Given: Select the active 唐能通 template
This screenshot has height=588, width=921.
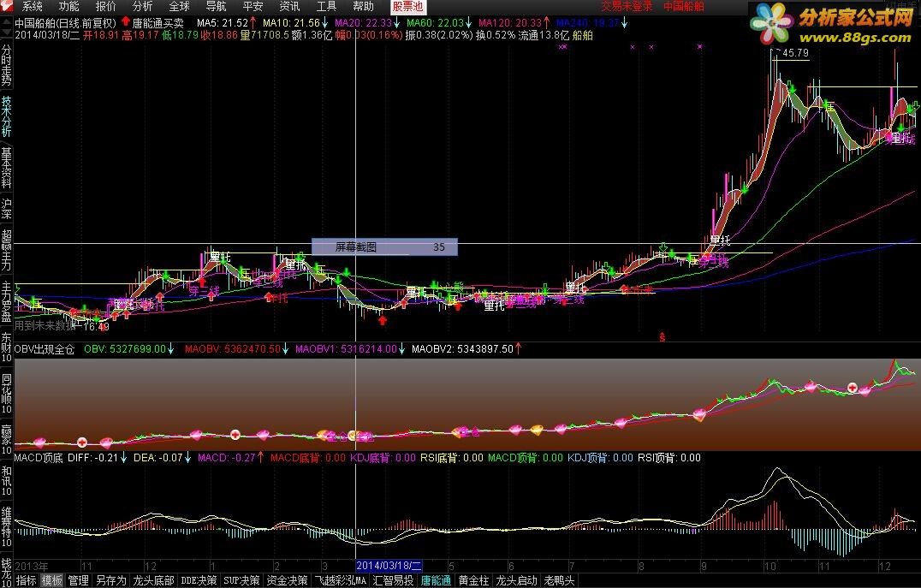Looking at the screenshot, I should point(436,581).
